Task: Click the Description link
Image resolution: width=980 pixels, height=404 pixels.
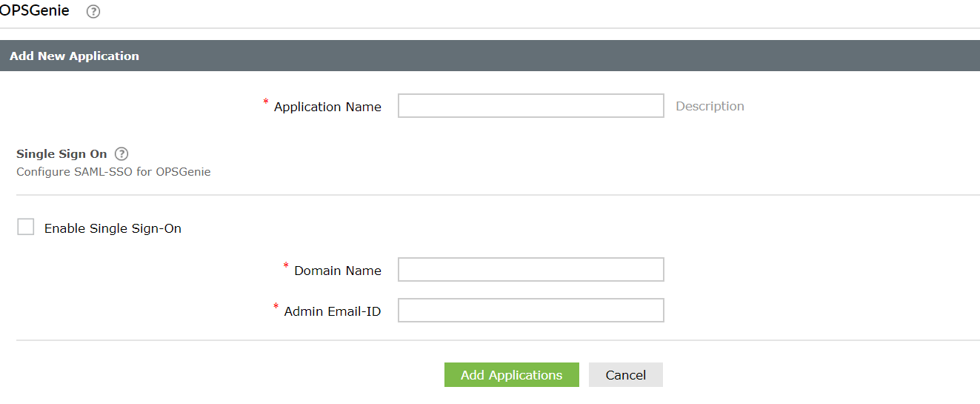Action: pyautogui.click(x=710, y=106)
